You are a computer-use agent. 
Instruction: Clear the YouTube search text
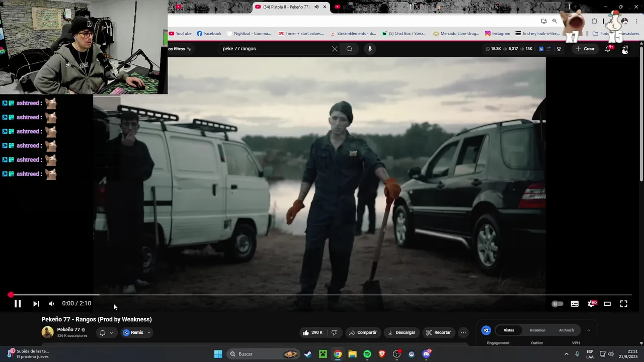(x=335, y=49)
